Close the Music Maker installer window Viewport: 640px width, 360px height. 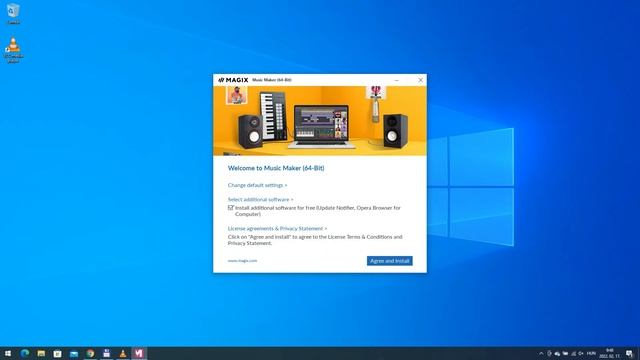click(x=420, y=80)
